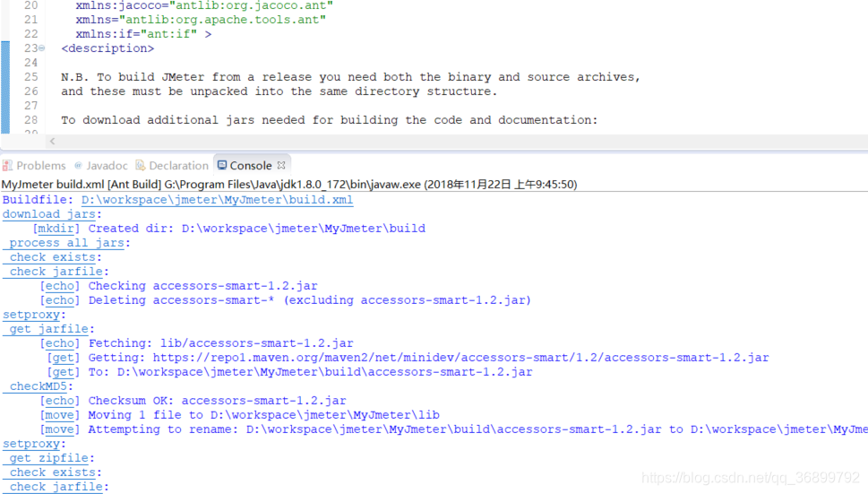Click the editor horizontal scroll left arrow
Viewport: 868px width, 494px height.
(x=52, y=142)
